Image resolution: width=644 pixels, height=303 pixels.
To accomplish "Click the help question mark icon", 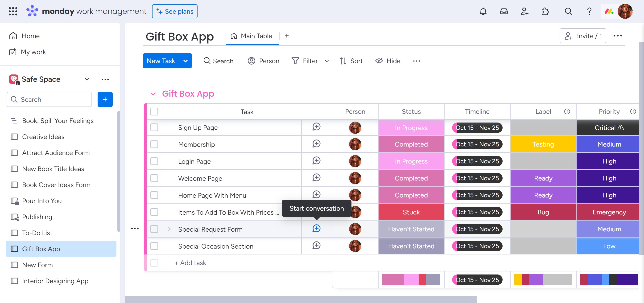I will coord(589,12).
